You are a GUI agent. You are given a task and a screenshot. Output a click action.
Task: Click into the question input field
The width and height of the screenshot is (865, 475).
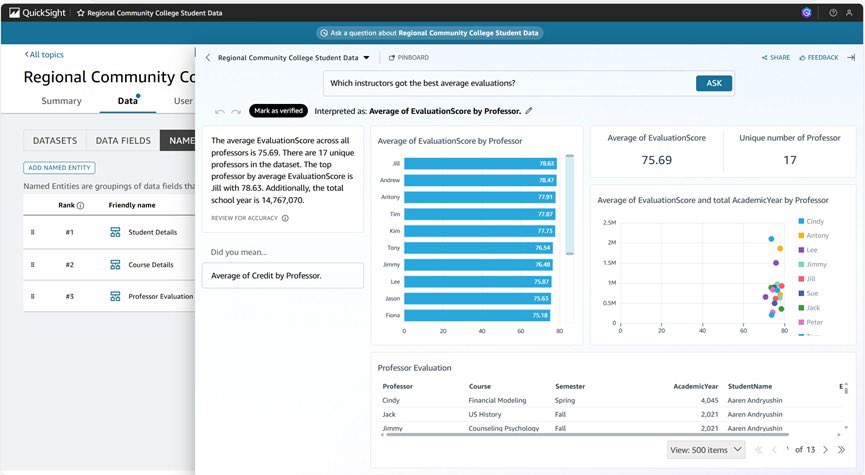(510, 83)
